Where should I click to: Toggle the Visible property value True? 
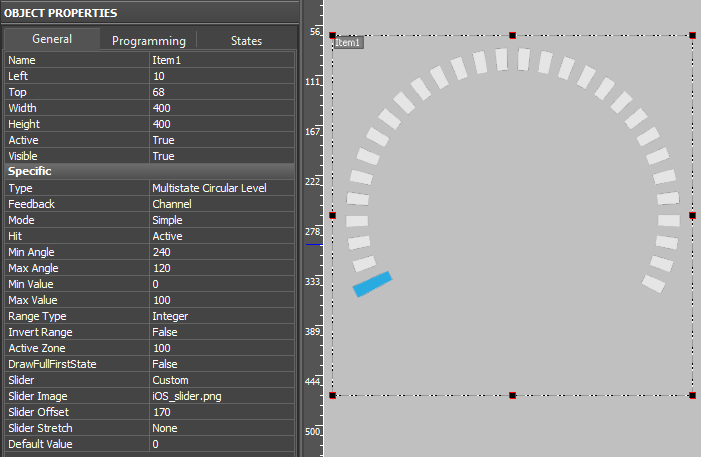point(222,156)
